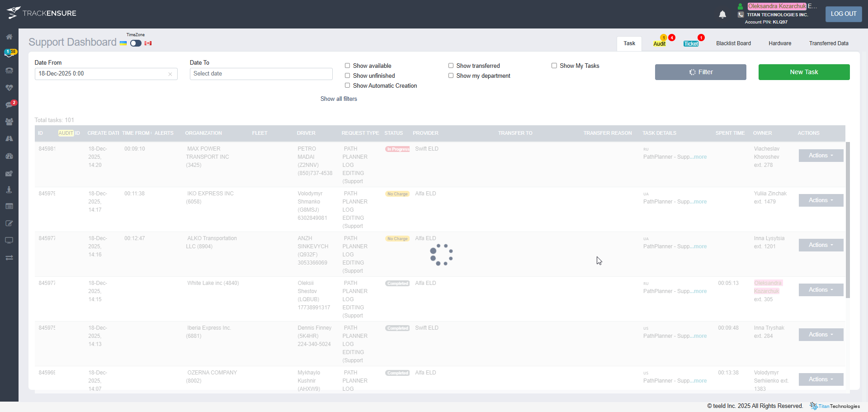The image size is (868, 412).
Task: Open Actions dropdown for Iberia Express Inc. task
Action: tap(821, 335)
